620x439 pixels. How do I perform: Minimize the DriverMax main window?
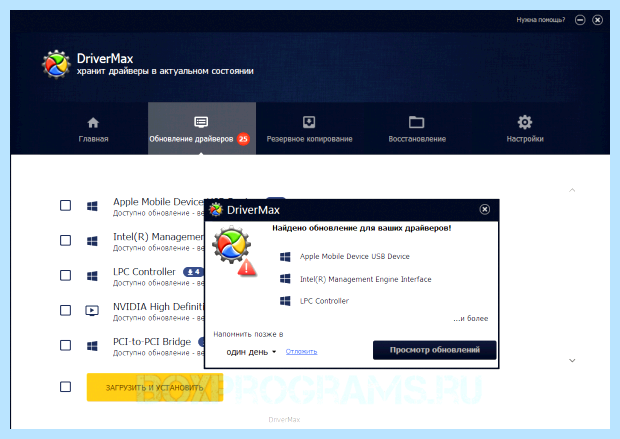click(x=580, y=20)
